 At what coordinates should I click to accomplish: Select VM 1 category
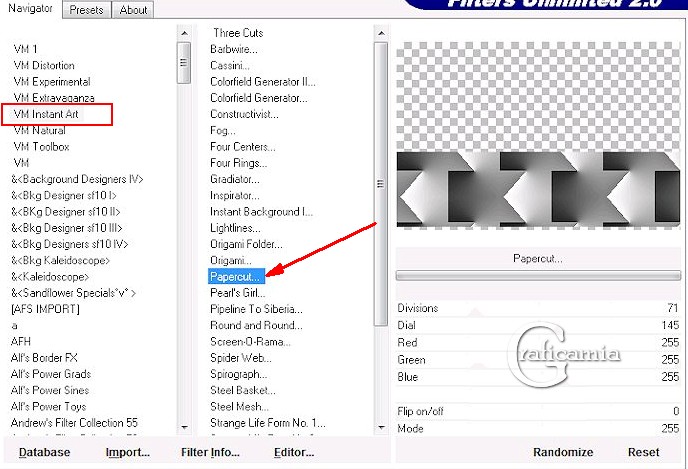pos(25,49)
